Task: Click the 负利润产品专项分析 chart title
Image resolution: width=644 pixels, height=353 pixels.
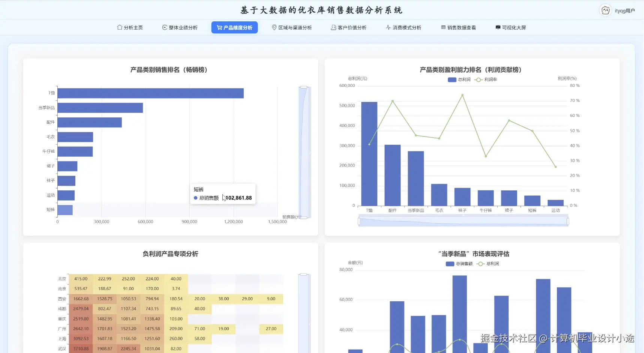Action: tap(171, 254)
